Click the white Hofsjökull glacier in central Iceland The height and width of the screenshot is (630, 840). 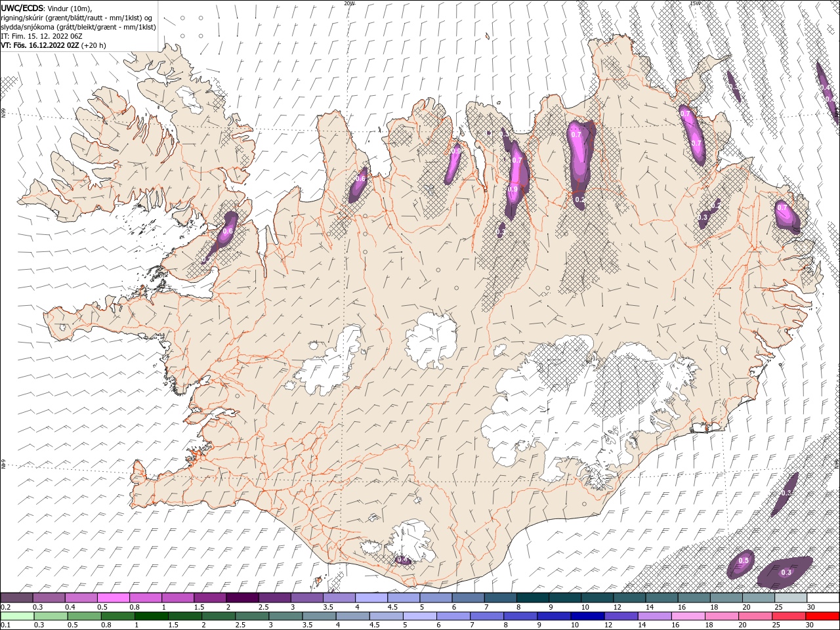[x=431, y=341]
